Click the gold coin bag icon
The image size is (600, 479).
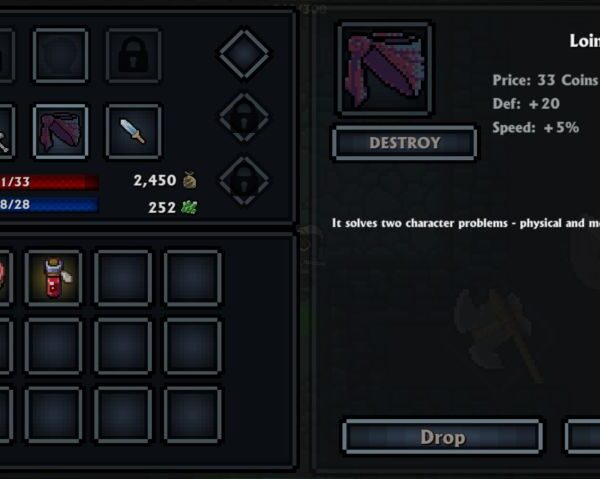pyautogui.click(x=189, y=180)
